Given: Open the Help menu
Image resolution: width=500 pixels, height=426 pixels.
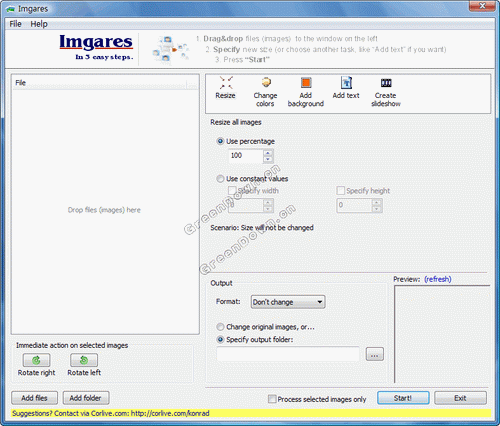Looking at the screenshot, I should click(x=39, y=24).
